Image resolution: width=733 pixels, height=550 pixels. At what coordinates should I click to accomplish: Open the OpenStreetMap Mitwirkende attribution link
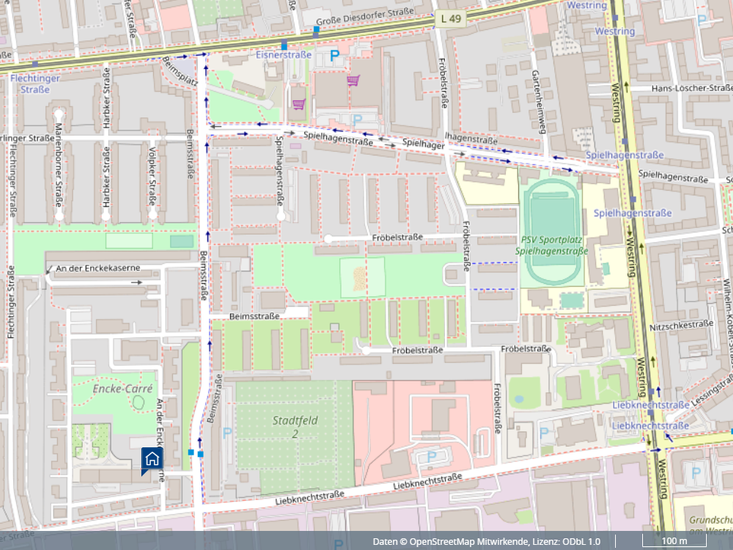[468, 541]
